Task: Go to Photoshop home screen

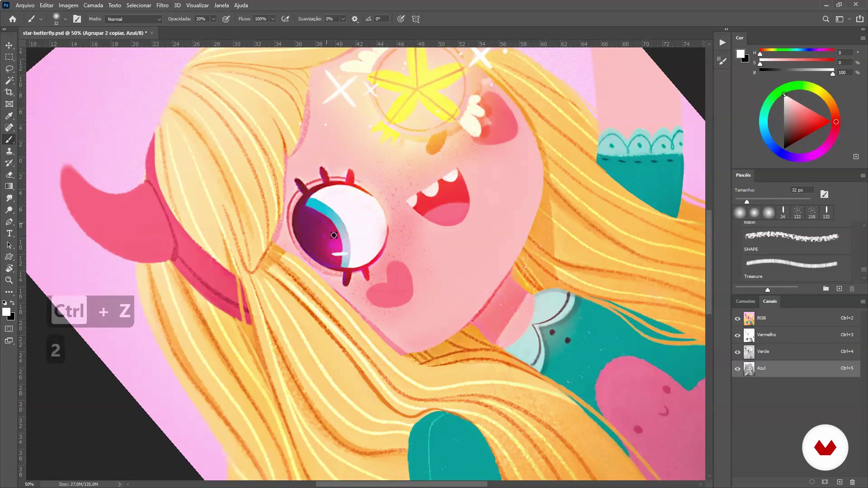Action: tap(13, 19)
